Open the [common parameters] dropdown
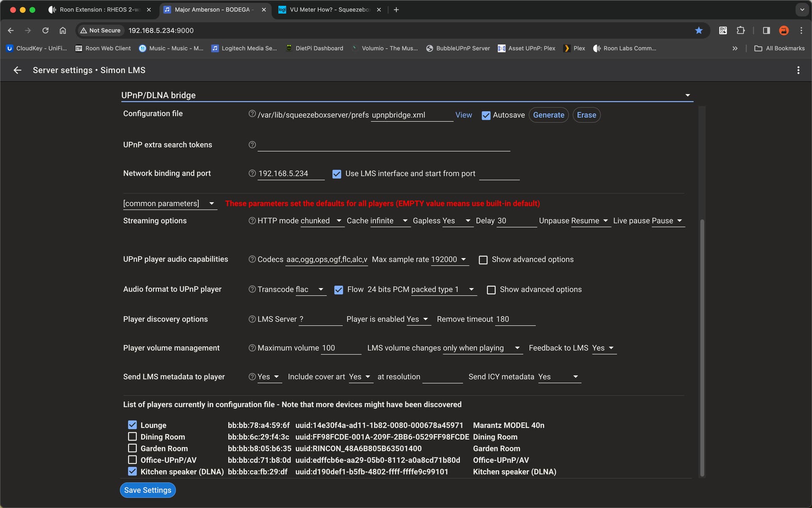 [x=170, y=204]
